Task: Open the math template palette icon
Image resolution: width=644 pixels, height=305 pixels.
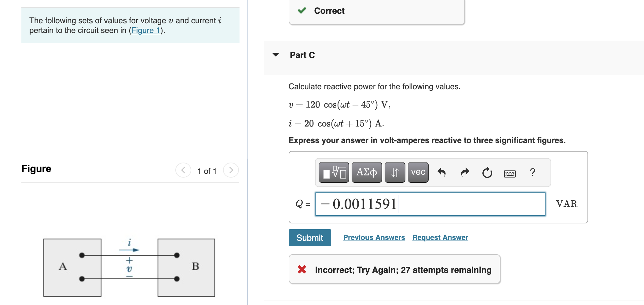Action: (x=334, y=172)
